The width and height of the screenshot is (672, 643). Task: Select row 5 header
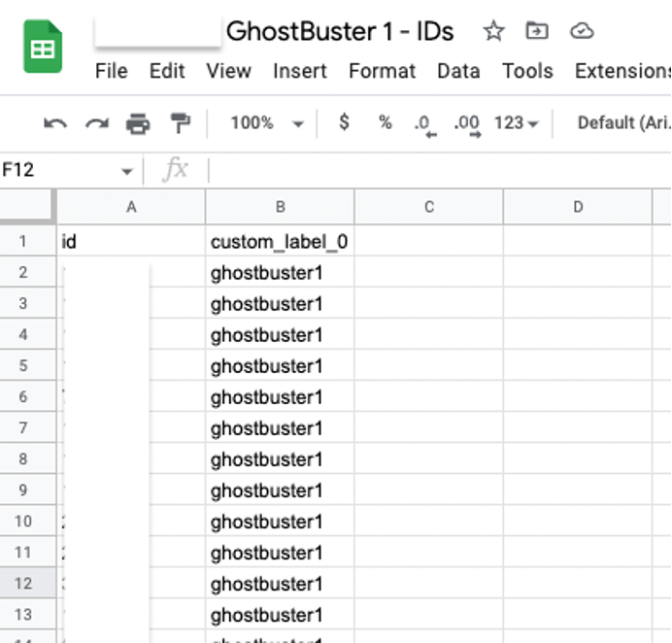point(28,365)
